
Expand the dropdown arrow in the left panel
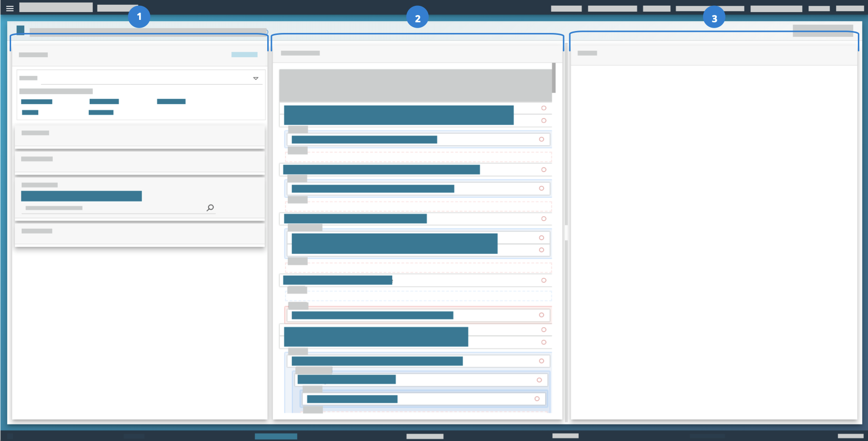pos(256,78)
